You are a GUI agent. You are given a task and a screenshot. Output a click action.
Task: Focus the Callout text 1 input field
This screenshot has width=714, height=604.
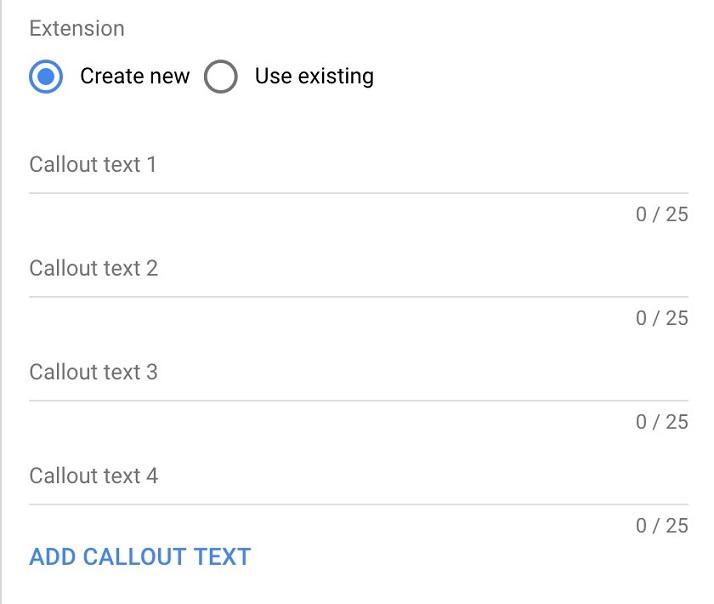pos(358,166)
